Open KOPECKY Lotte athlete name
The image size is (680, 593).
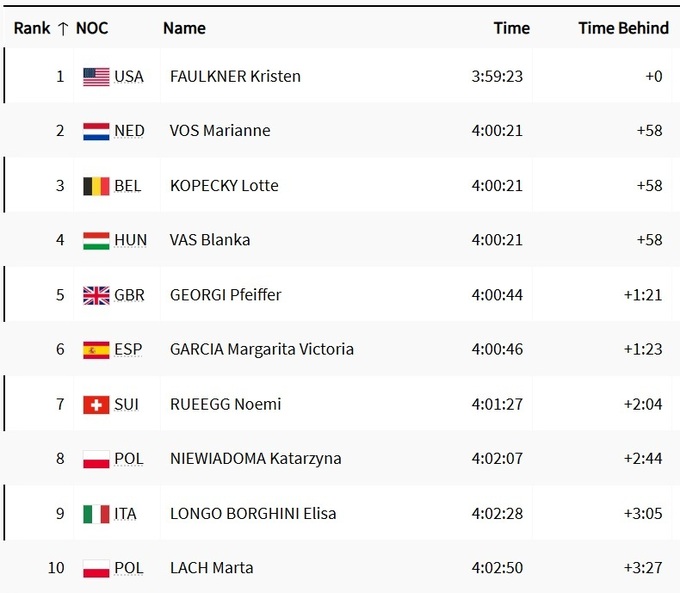224,186
